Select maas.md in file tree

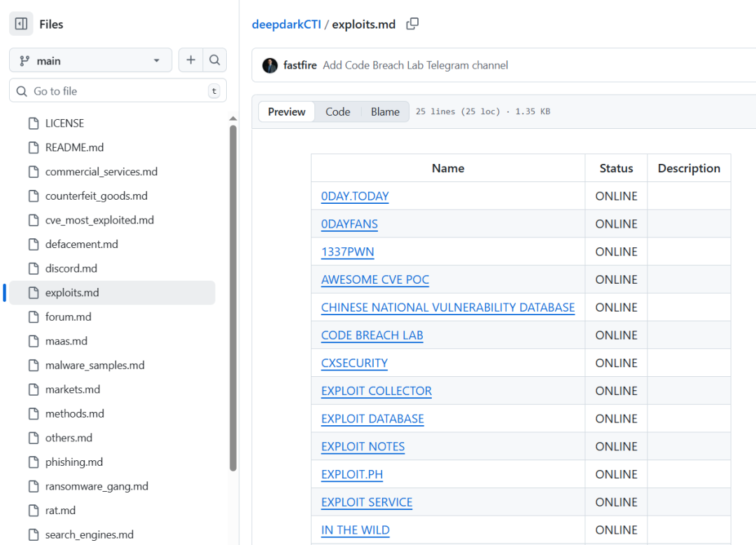[x=112, y=341]
